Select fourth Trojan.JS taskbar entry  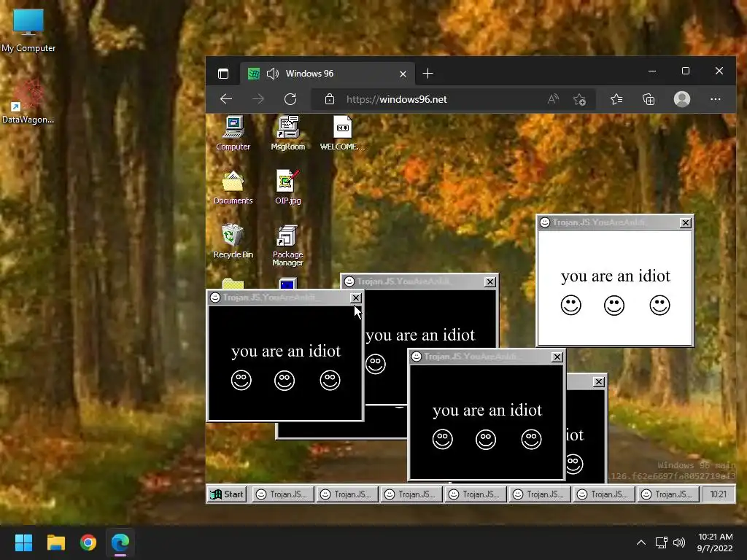475,494
